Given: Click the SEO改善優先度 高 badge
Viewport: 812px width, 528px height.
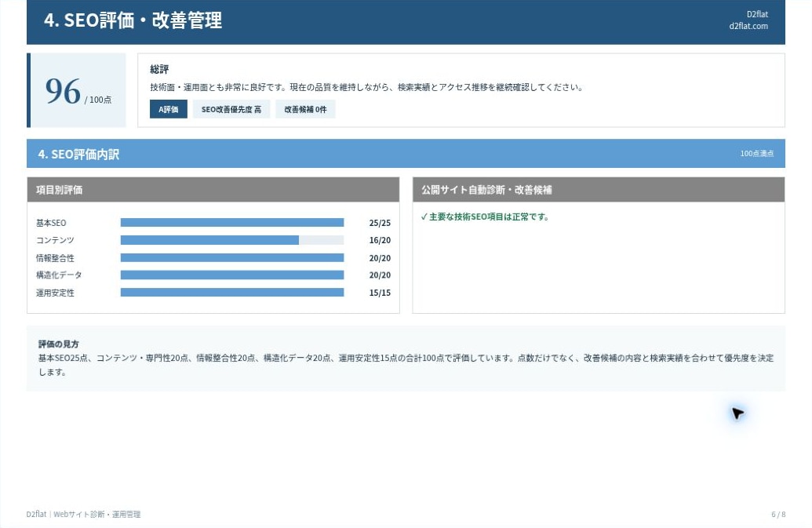Looking at the screenshot, I should [231, 109].
